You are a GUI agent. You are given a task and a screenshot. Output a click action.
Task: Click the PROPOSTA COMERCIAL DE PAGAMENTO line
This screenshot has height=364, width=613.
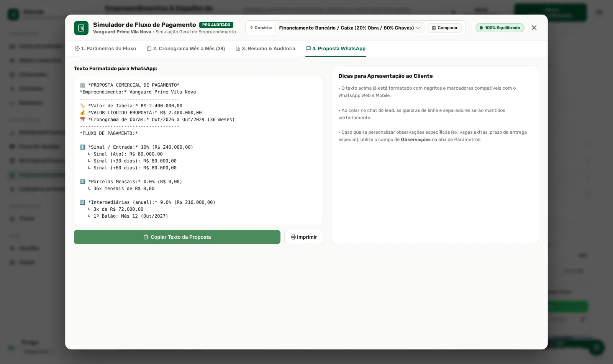pos(129,85)
